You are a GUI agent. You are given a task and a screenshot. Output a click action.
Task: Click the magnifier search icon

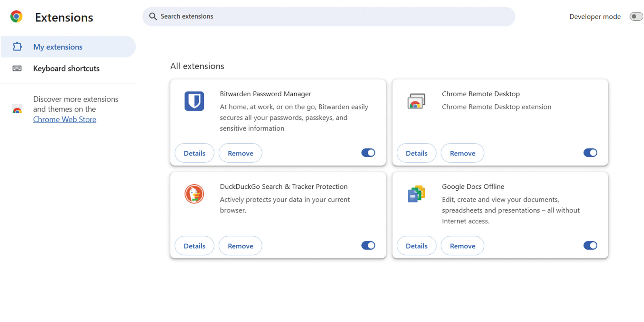tap(153, 16)
